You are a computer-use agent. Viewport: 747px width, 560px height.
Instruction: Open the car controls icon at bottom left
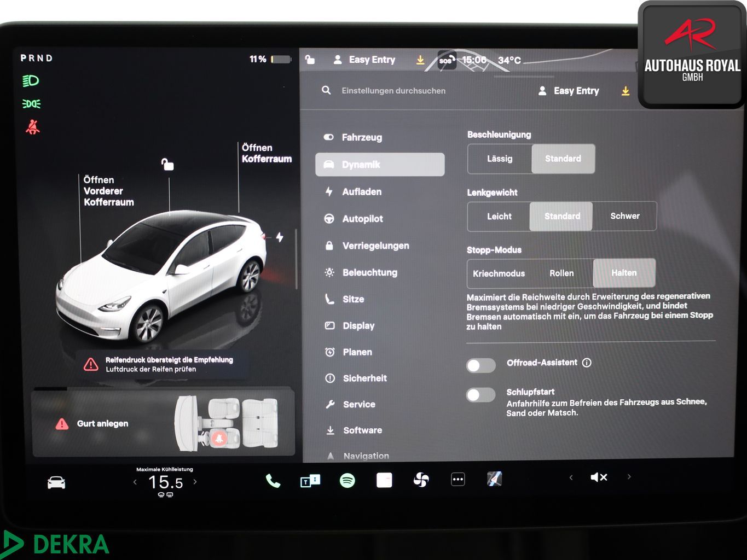pyautogui.click(x=56, y=482)
